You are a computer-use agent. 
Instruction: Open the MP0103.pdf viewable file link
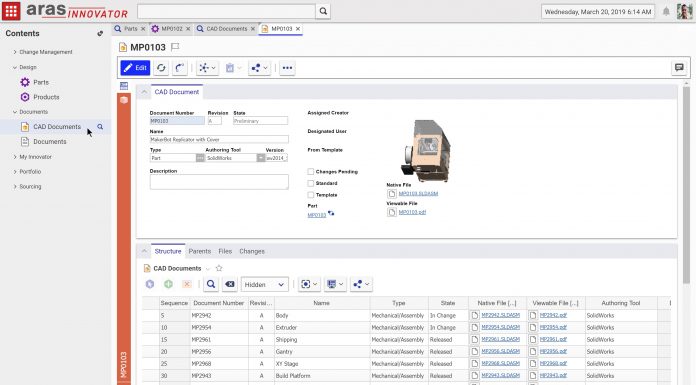(412, 212)
